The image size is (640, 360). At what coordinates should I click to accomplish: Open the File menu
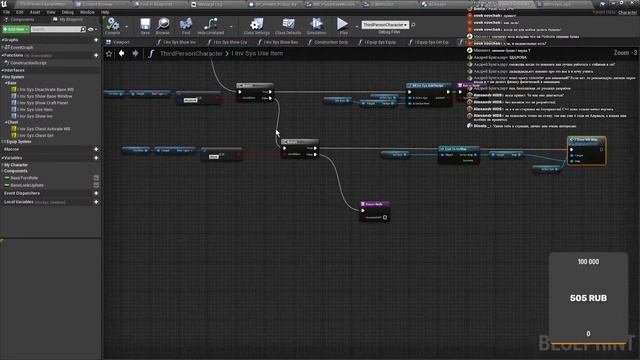(6, 12)
